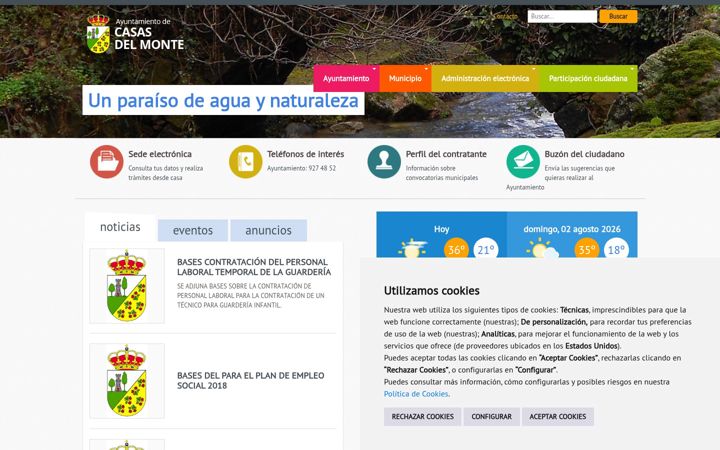Open Ayuntamiento menu dropdown

pos(346,79)
